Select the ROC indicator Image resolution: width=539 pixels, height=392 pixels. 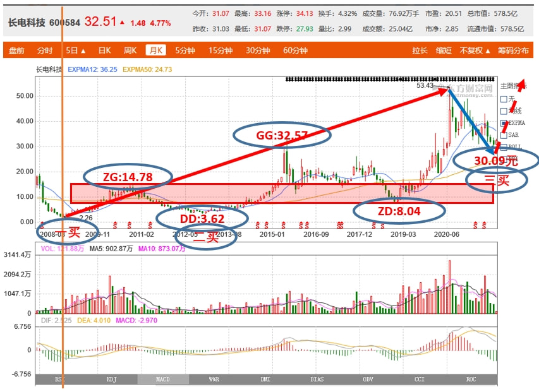(470, 379)
